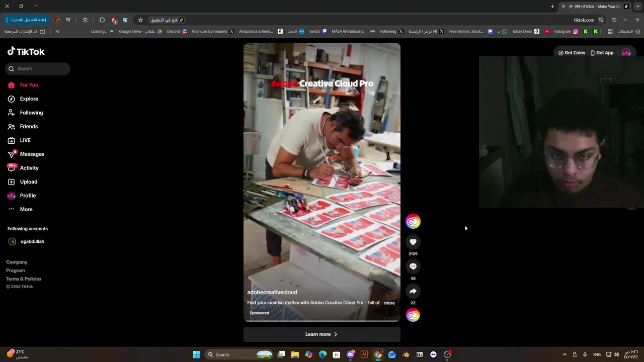This screenshot has height=362, width=644.
Task: Switch the ENG input language
Action: (x=597, y=355)
